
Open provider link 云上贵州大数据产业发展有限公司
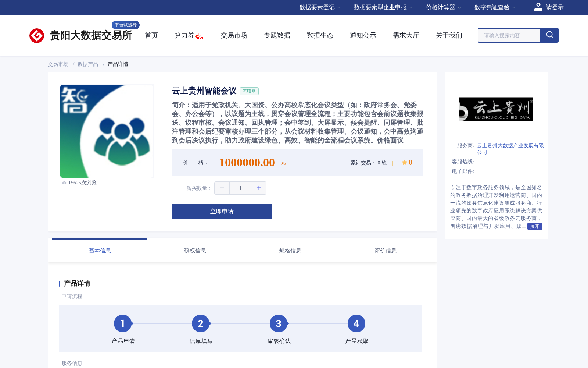(510, 149)
